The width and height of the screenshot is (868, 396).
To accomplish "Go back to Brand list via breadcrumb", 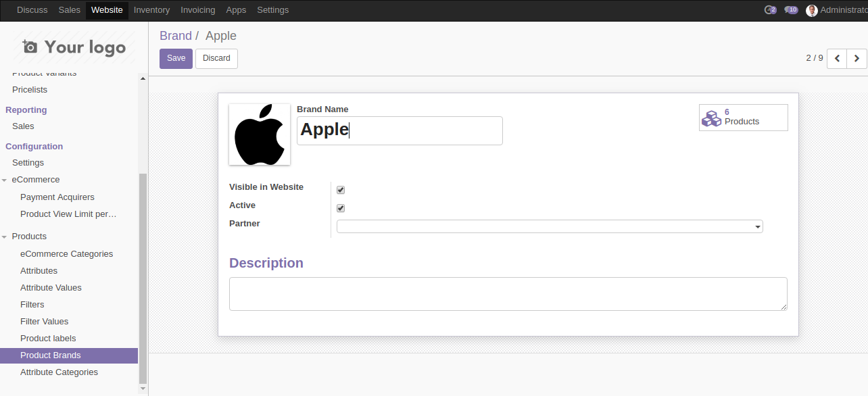I will (x=176, y=36).
